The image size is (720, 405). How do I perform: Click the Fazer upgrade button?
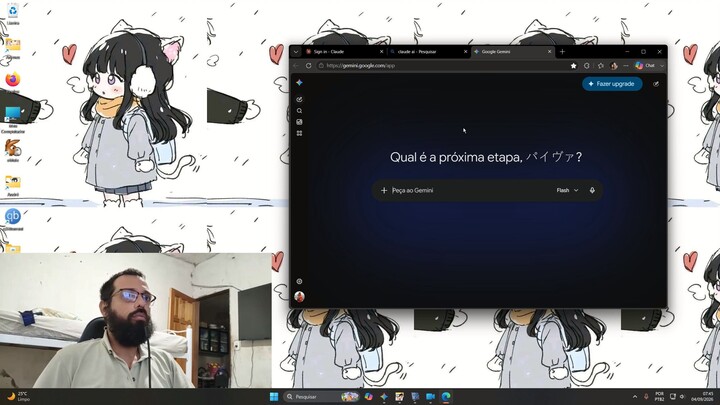click(612, 84)
